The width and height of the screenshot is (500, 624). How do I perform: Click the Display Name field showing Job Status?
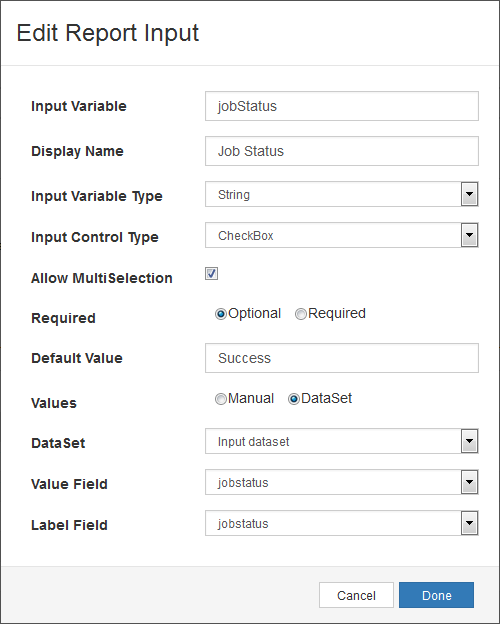click(342, 151)
